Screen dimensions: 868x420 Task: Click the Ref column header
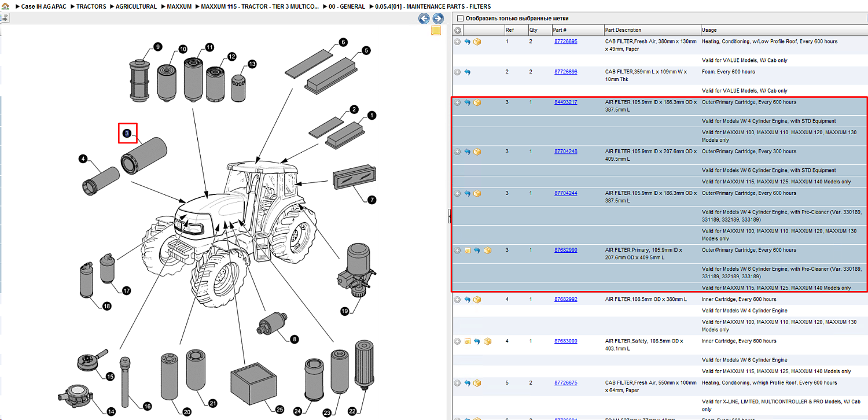[516, 30]
